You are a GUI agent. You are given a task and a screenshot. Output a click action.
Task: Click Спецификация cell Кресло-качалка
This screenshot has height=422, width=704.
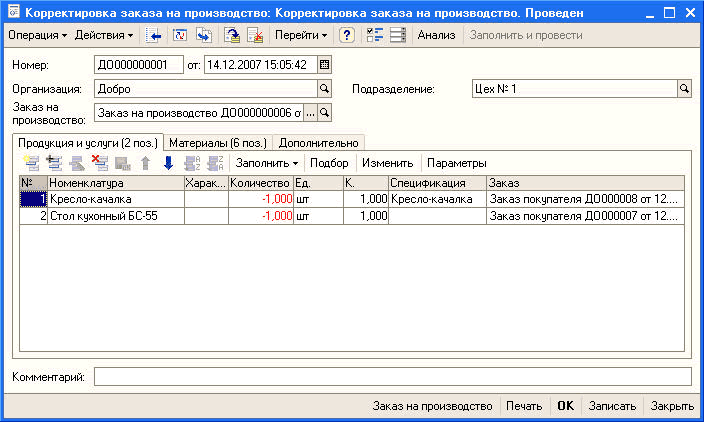[x=437, y=199]
